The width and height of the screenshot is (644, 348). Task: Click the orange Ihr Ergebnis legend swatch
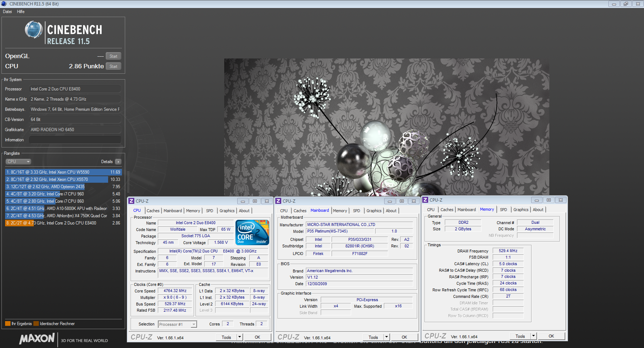pos(8,324)
